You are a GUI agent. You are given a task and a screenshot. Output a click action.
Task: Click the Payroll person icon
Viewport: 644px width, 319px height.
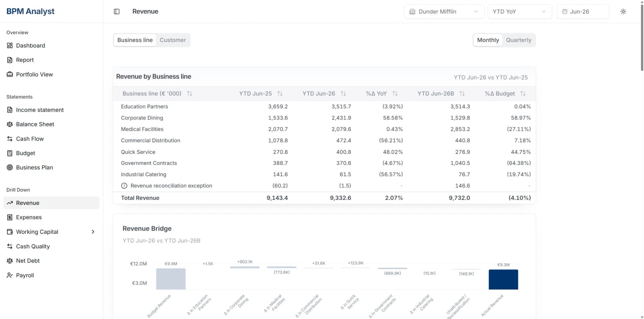coord(10,275)
